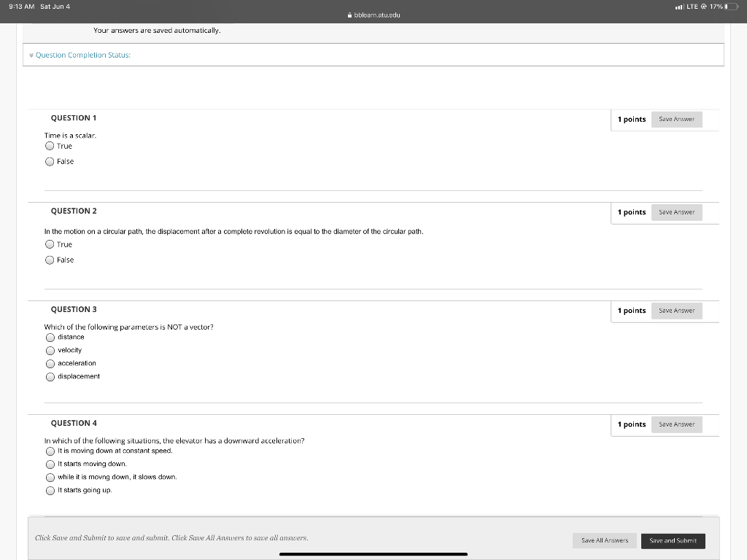Select True for Question 1

[x=50, y=146]
